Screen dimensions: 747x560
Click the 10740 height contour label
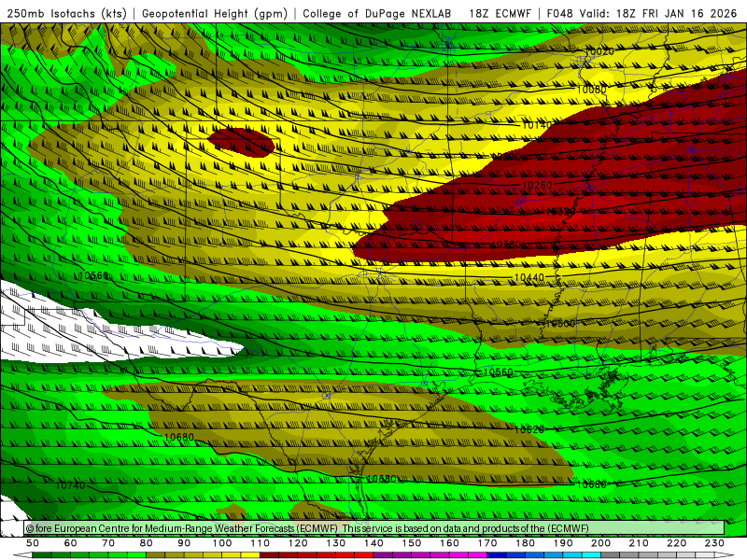tap(71, 485)
